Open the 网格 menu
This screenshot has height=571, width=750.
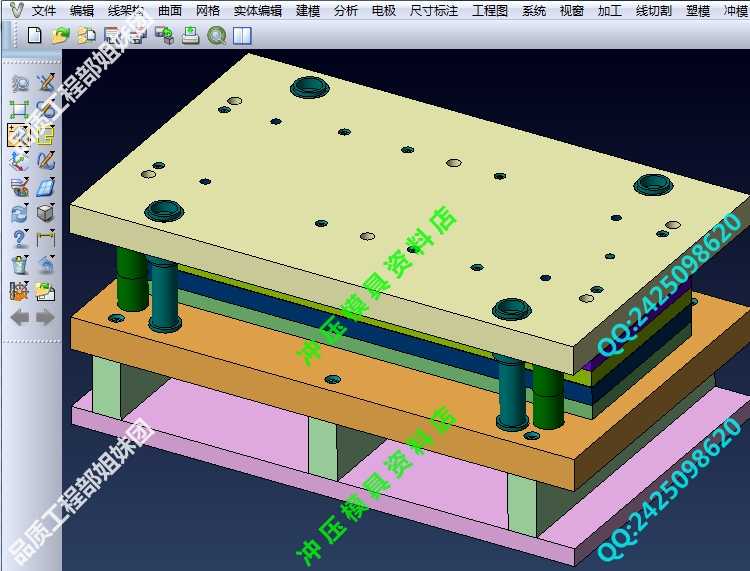pyautogui.click(x=208, y=11)
